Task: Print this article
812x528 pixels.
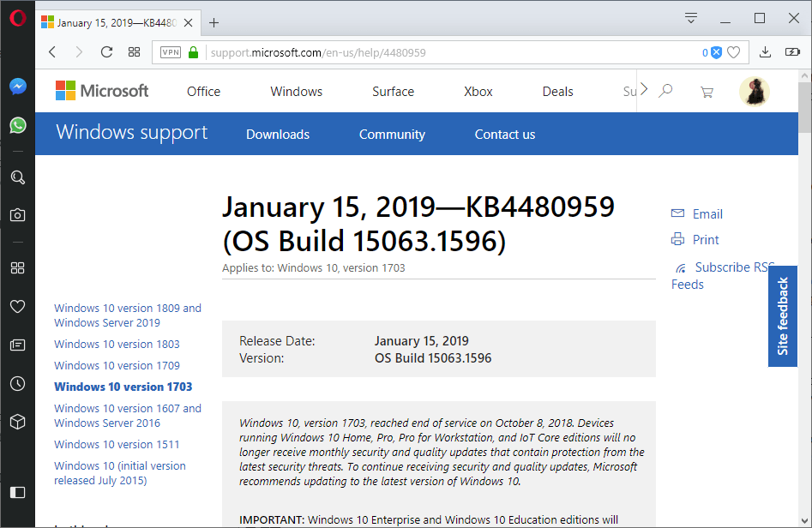Action: (695, 240)
